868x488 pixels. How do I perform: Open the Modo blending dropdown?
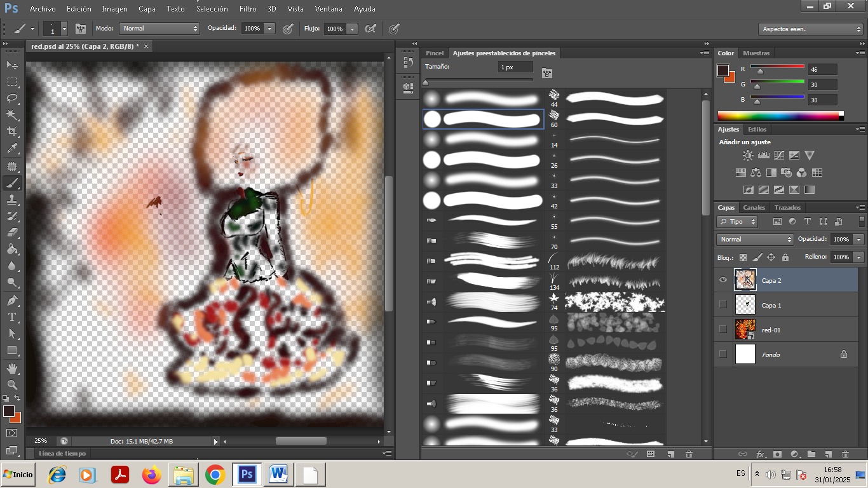[159, 29]
